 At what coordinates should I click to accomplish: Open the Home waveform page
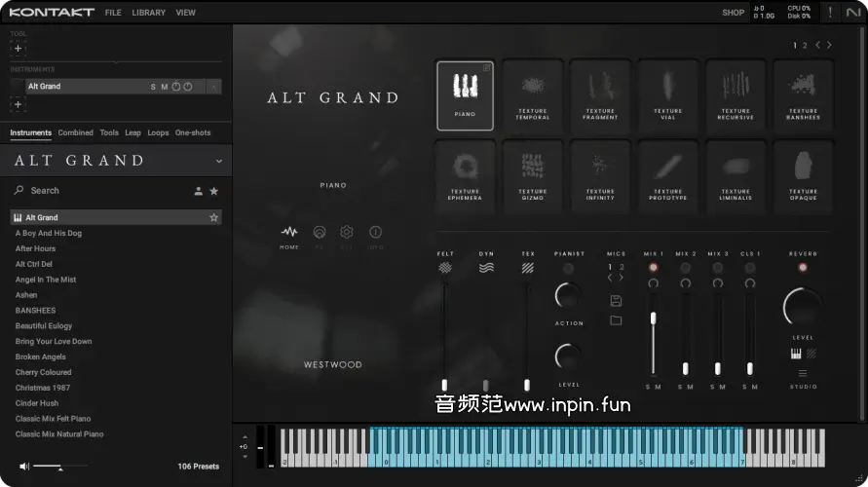(289, 232)
